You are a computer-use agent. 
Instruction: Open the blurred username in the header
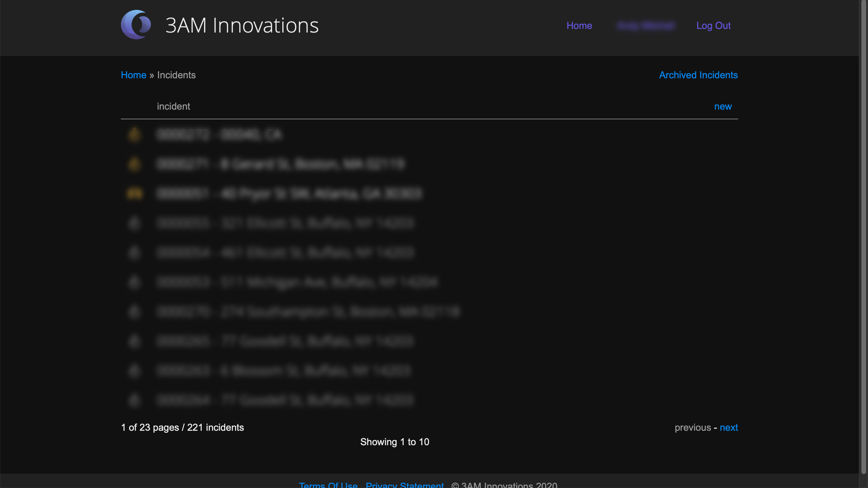[645, 26]
